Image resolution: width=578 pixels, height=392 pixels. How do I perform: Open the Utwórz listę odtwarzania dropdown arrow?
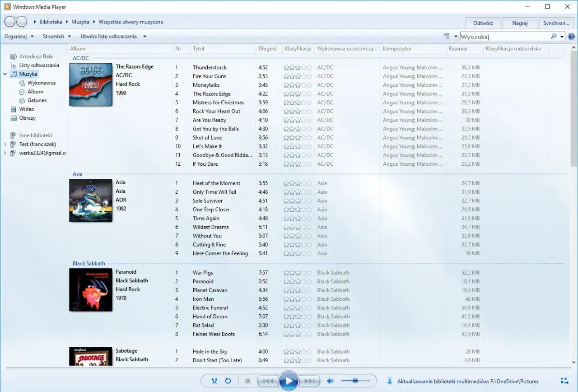[144, 36]
